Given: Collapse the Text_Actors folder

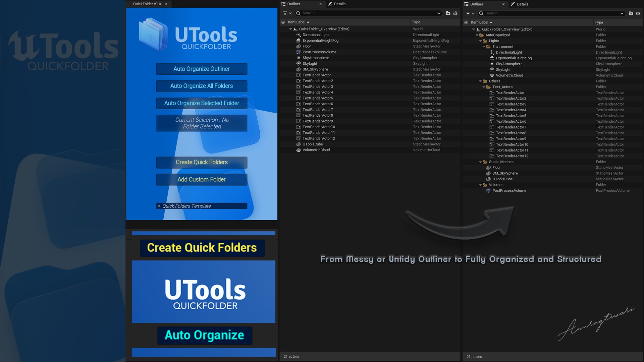Looking at the screenshot, I should click(x=484, y=87).
